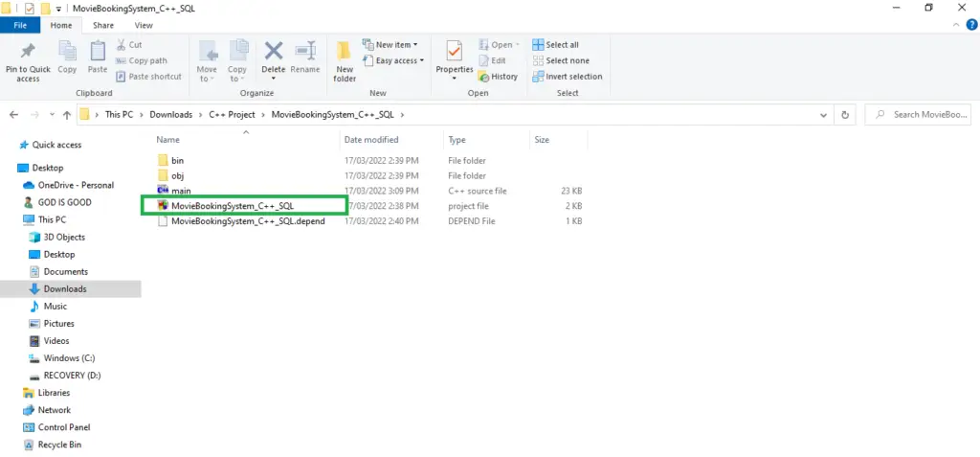Expand Properties dropdown arrow
This screenshot has width=980, height=457.
coord(455,79)
